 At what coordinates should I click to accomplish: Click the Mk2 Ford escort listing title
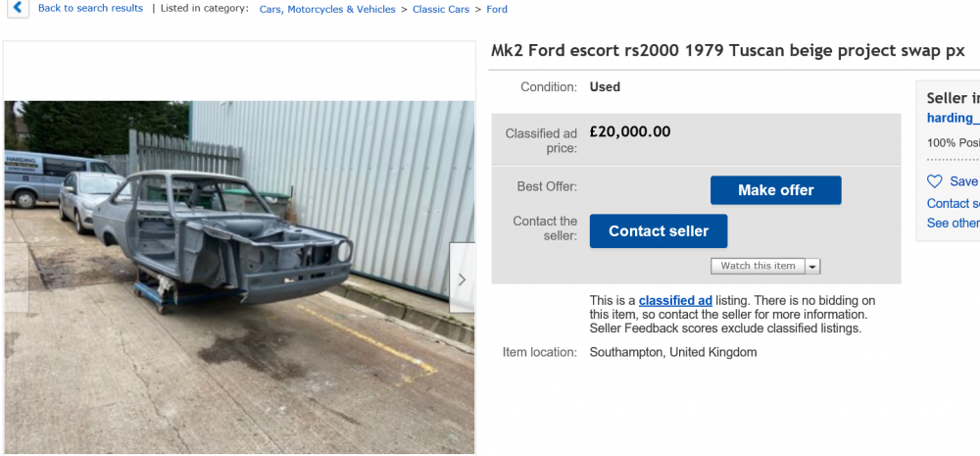(x=727, y=51)
